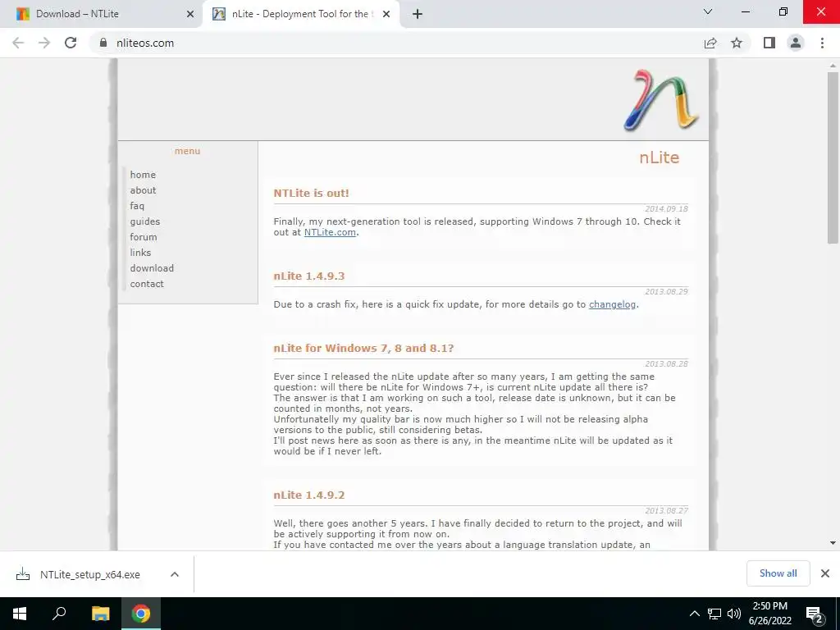Viewport: 840px width, 630px height.
Task: Open the downloaded NTLite_setup_x64.exe file
Action: tap(89, 574)
